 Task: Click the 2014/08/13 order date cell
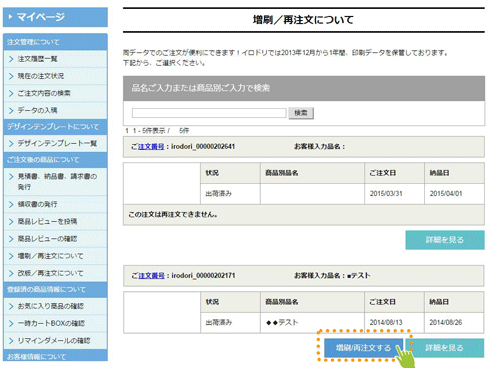pyautogui.click(x=394, y=323)
